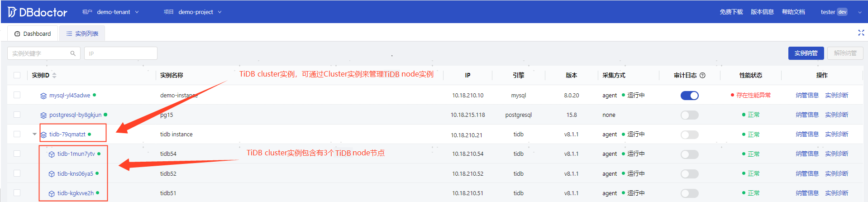Click the 实例关键字 search field

coord(44,53)
